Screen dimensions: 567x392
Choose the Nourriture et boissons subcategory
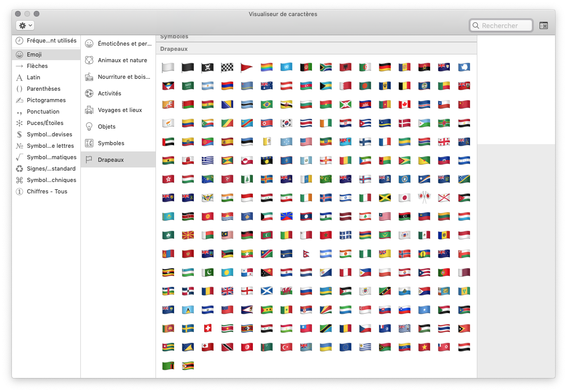coord(118,77)
